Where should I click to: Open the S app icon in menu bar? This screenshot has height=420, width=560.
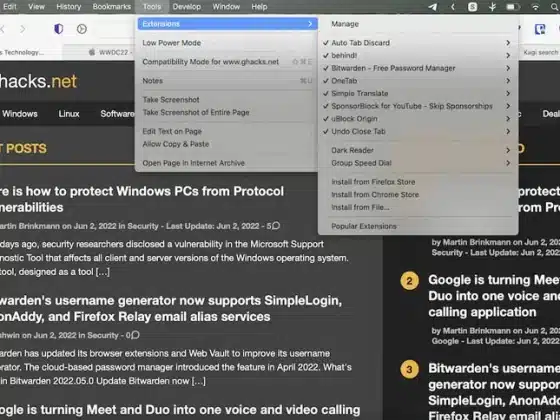point(472,7)
